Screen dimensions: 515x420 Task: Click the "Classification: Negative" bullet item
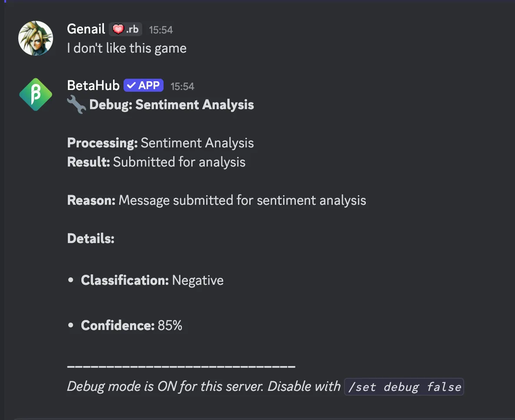pos(152,280)
